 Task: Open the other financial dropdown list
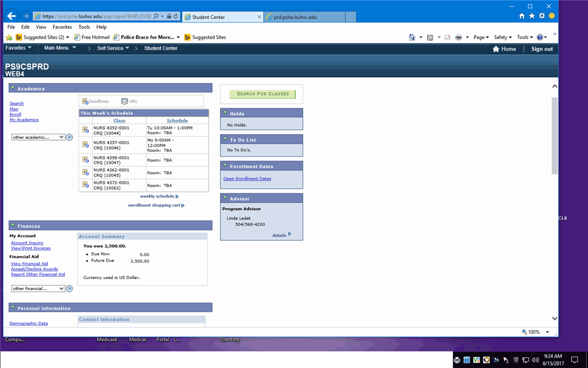[x=38, y=289]
